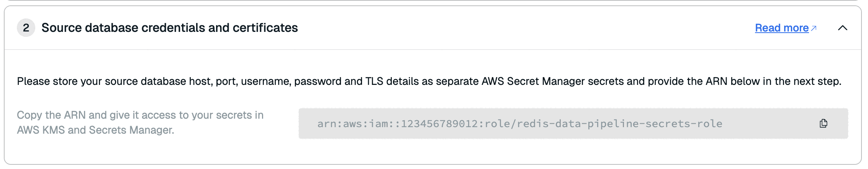The height and width of the screenshot is (169, 868).
Task: Click the "AWS KMS and Secrets Manager" helper text
Action: tap(95, 130)
